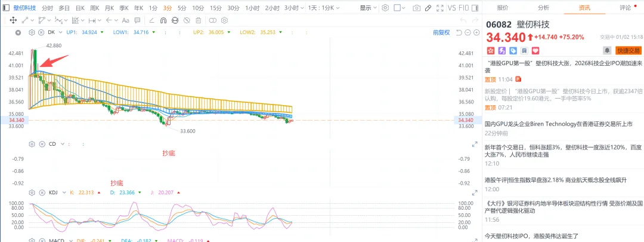Open CD indicator settings gear
Screen dimensions: 644x242
point(32,144)
